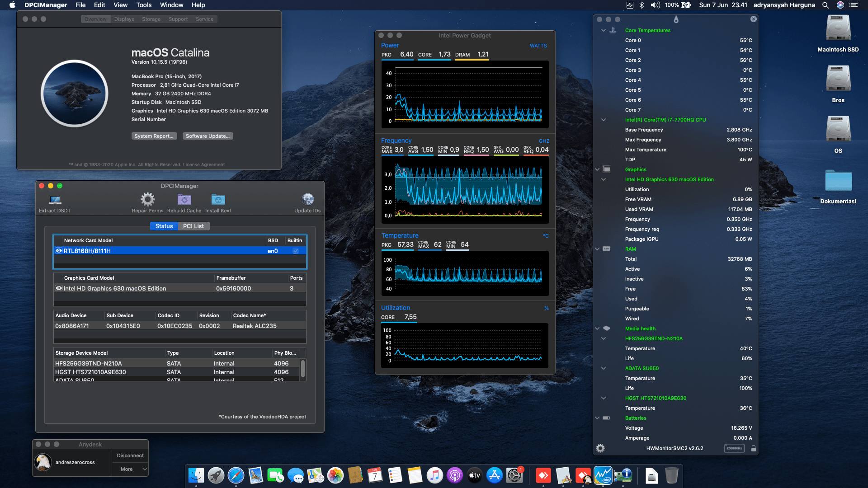Screen dimensions: 868x488
Task: Disconnect the AnyDesk session
Action: (x=130, y=455)
